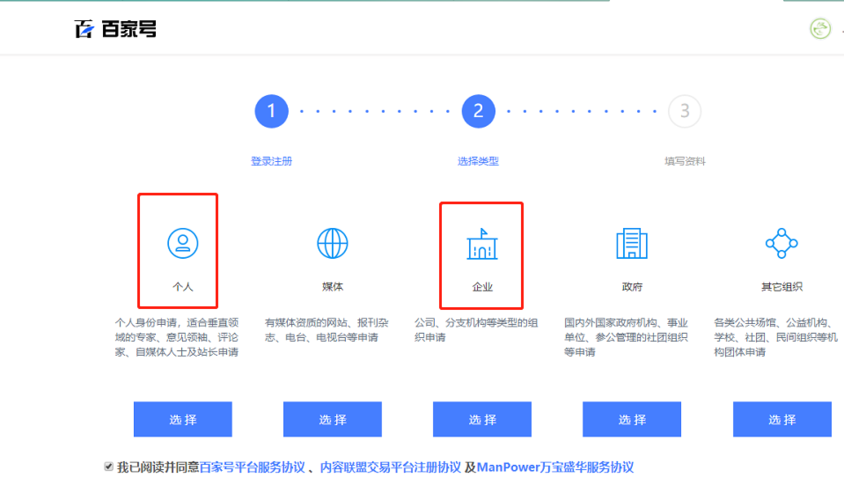Click the 媒体 globe icon
This screenshot has height=500, width=844.
tap(332, 243)
